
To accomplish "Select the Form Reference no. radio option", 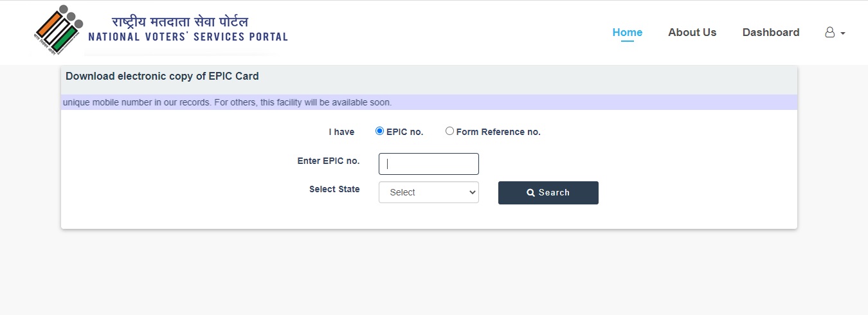I will [449, 131].
